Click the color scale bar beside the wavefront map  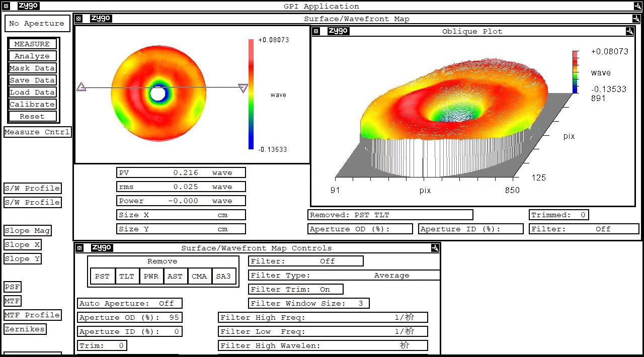click(x=251, y=94)
